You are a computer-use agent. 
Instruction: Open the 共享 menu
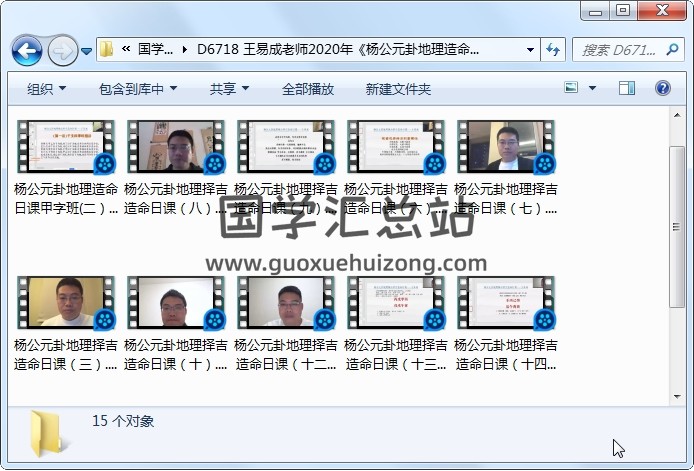(x=229, y=89)
